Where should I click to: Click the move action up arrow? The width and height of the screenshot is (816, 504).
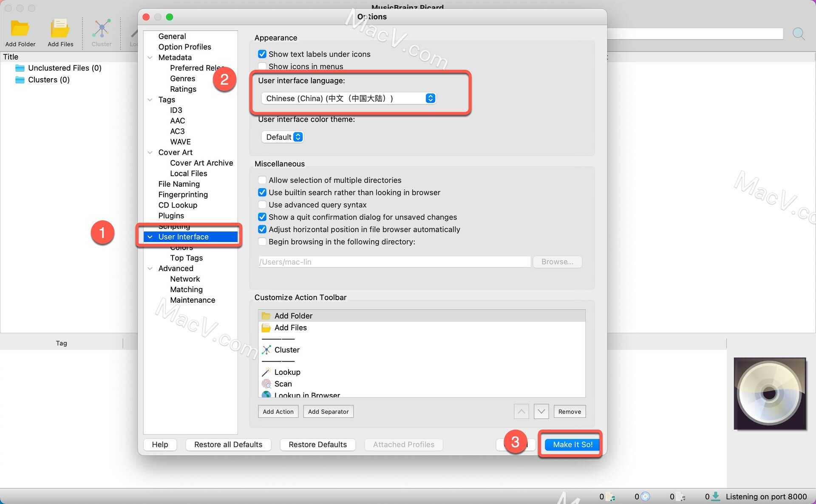click(x=521, y=411)
